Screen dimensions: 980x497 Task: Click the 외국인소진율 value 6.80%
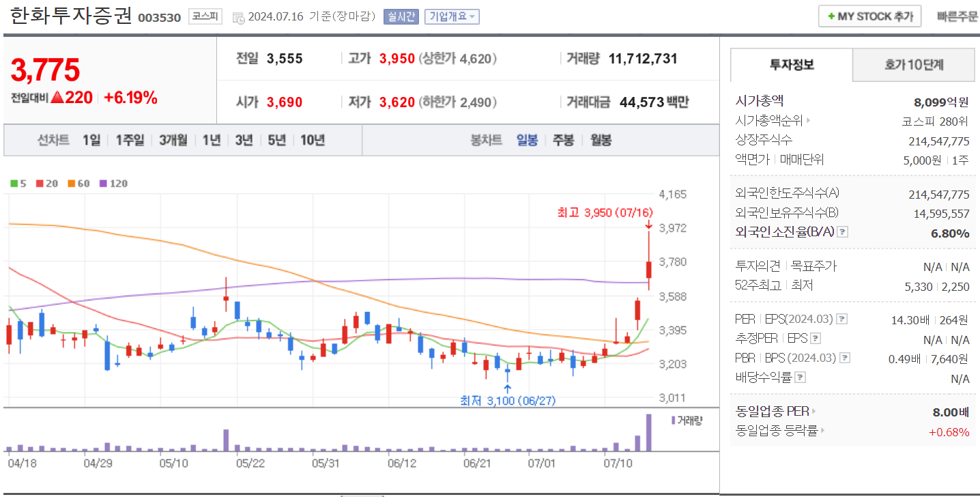pos(950,233)
